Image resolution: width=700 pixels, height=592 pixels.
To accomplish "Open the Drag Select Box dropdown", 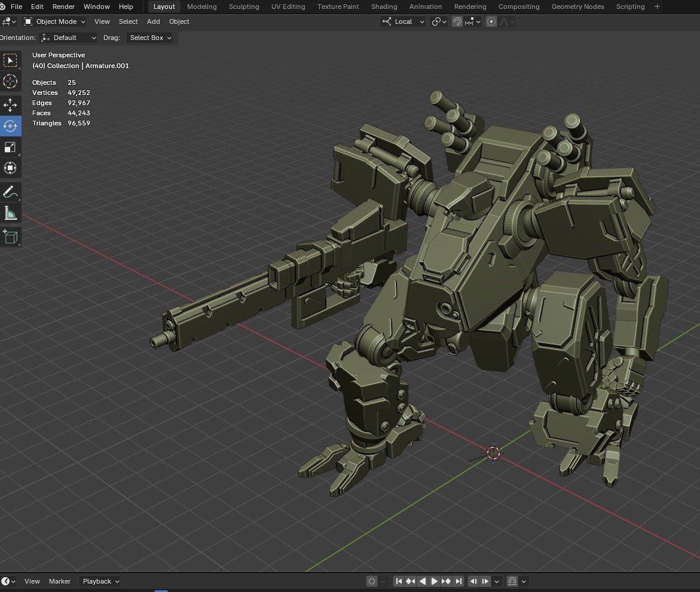I will tap(150, 38).
